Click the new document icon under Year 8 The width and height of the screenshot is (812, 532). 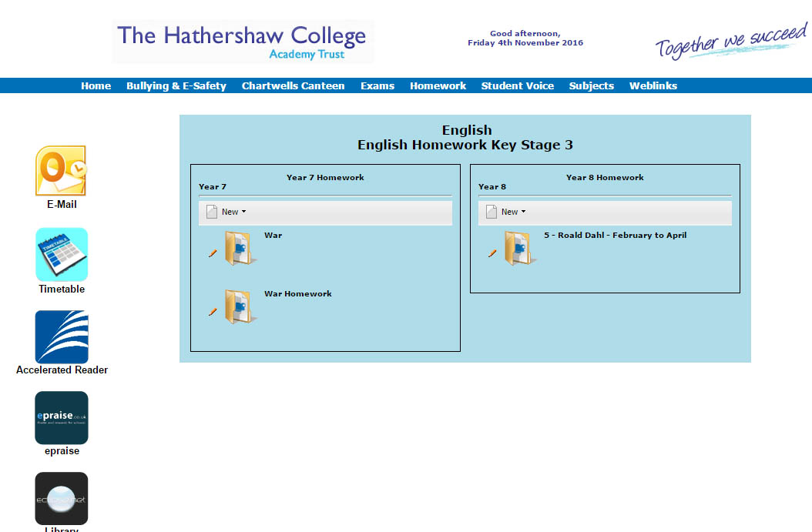[x=492, y=212]
